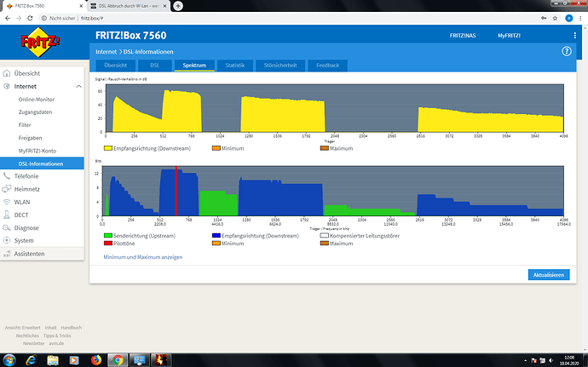Open MyFRITZ! link in header
Image resolution: width=588 pixels, height=367 pixels.
coord(509,36)
